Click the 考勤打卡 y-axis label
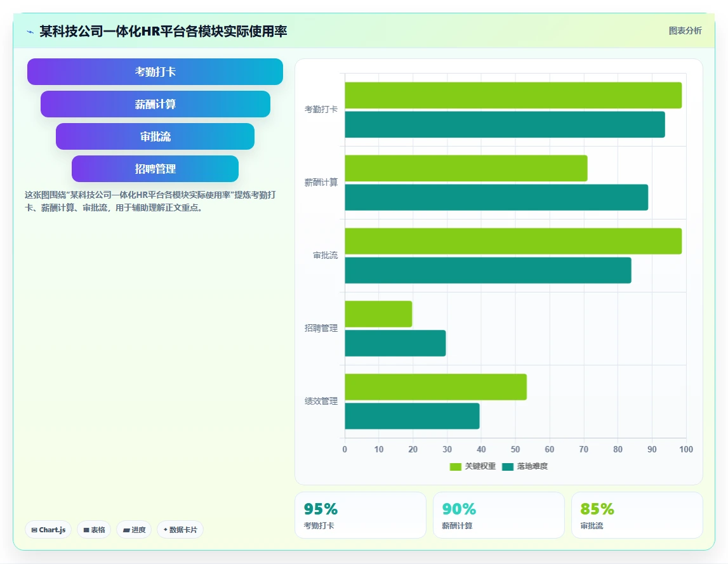The image size is (728, 564). click(x=321, y=110)
